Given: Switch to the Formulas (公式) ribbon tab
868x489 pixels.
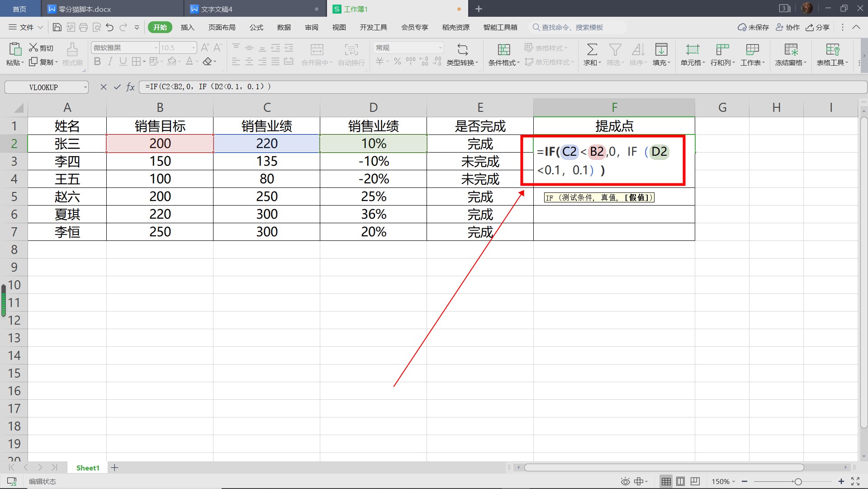Looking at the screenshot, I should pyautogui.click(x=256, y=28).
